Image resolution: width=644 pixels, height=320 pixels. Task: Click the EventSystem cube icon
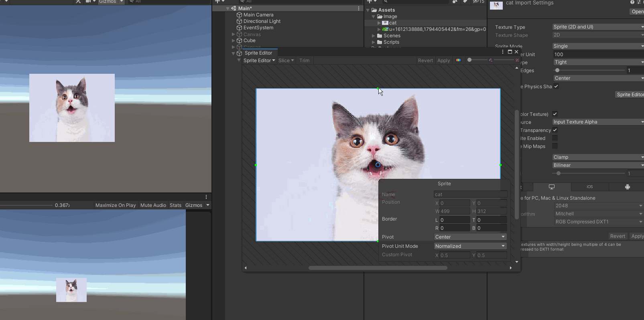pos(240,28)
